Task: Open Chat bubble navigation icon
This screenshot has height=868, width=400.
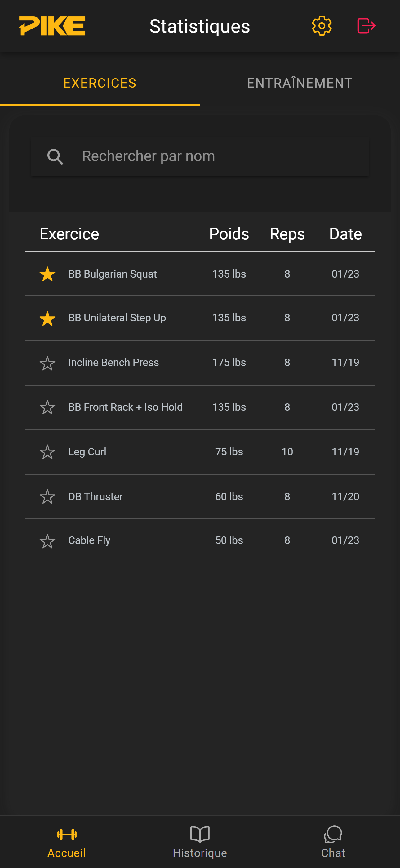Action: (x=333, y=834)
